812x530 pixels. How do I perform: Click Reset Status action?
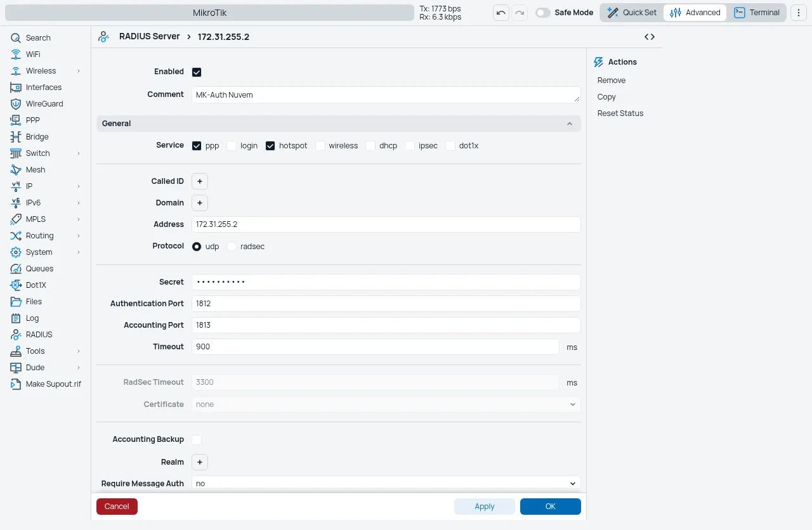[x=620, y=113]
